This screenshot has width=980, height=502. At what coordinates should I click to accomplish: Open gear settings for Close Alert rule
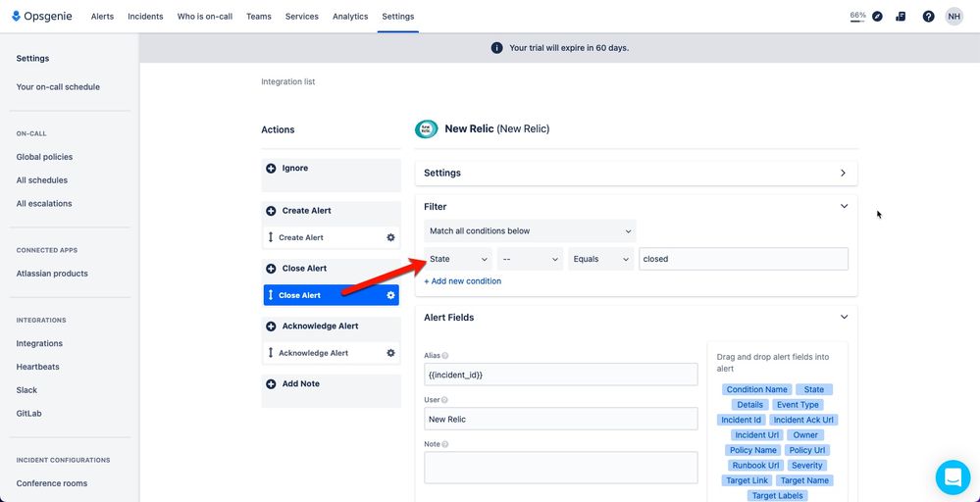390,295
